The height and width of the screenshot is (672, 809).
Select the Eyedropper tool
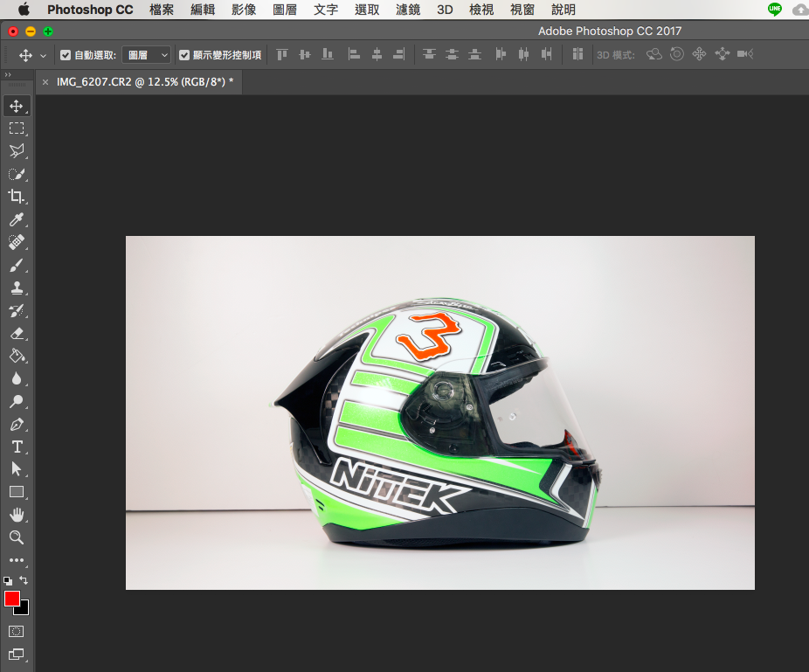(x=17, y=219)
